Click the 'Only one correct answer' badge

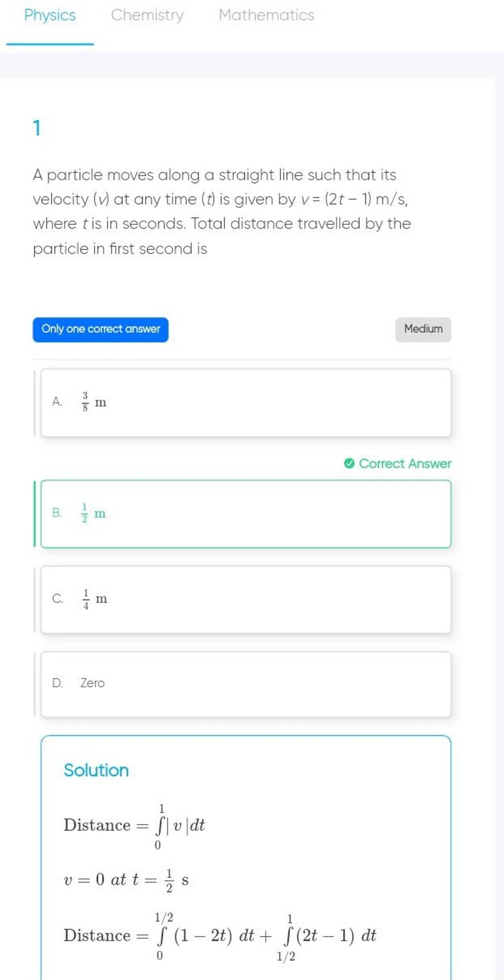click(x=100, y=329)
